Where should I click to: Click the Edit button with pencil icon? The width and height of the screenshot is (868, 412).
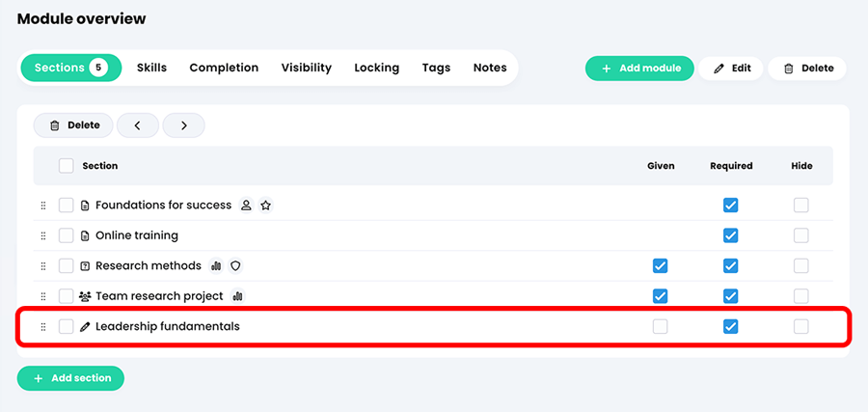click(731, 69)
